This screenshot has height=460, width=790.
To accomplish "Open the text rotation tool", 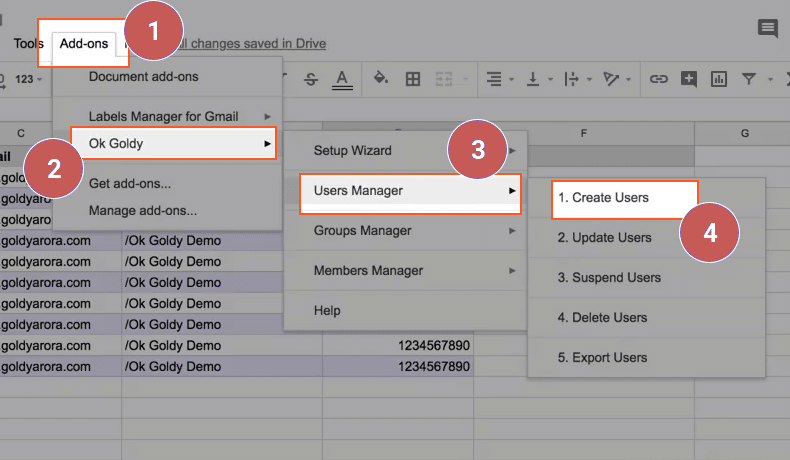I will [x=611, y=79].
